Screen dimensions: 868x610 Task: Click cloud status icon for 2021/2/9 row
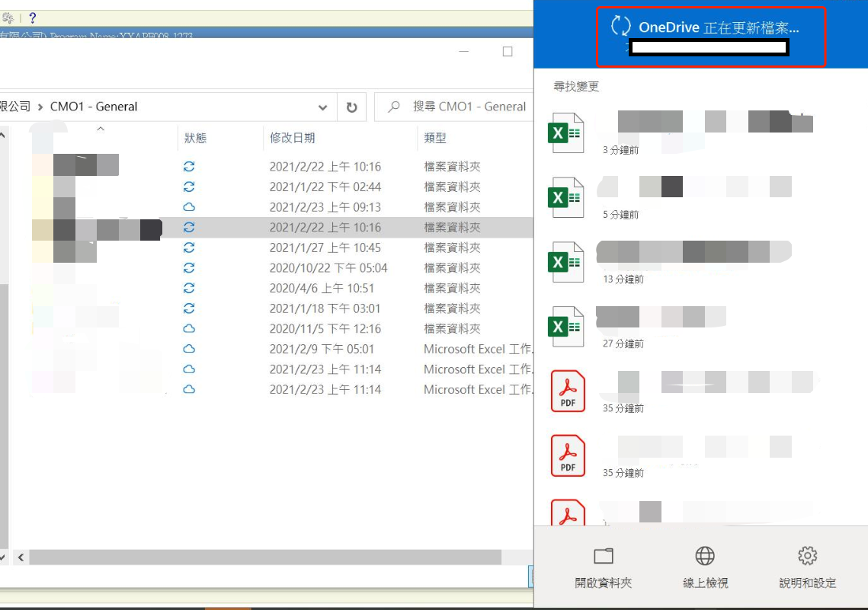tap(189, 349)
